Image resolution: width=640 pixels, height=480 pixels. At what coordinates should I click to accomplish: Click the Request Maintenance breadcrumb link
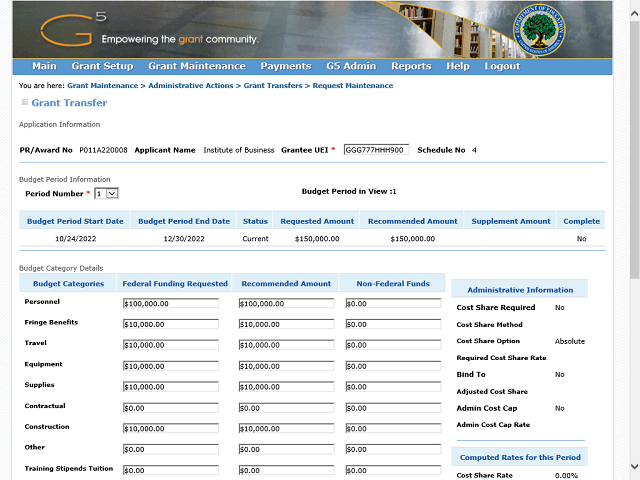tap(353, 86)
